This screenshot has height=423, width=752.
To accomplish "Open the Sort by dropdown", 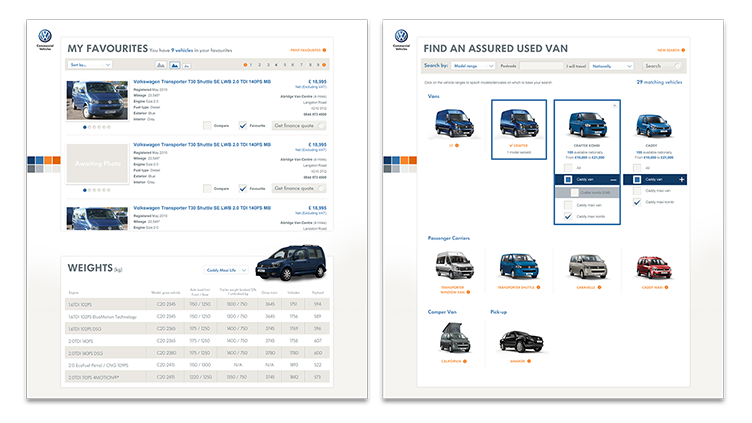I will point(90,65).
